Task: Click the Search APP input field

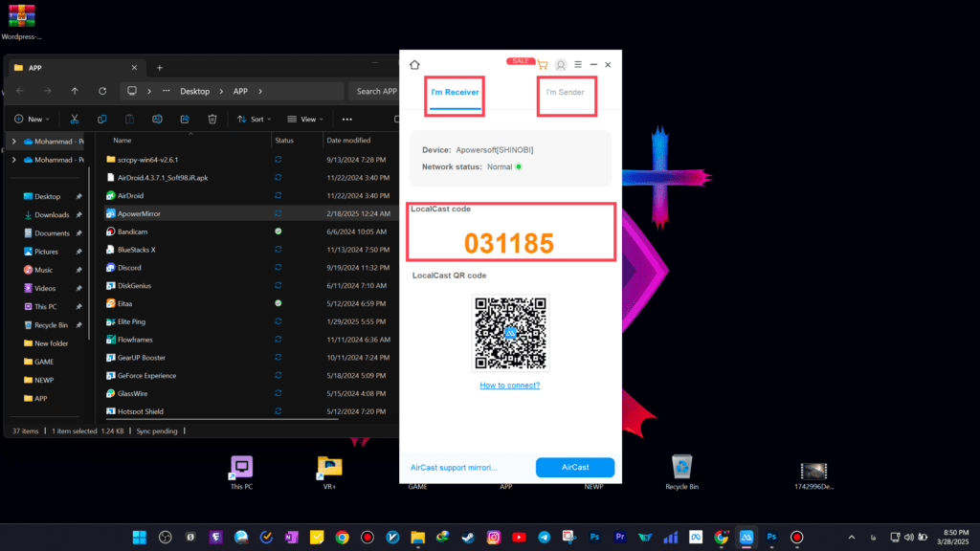Action: [x=375, y=91]
